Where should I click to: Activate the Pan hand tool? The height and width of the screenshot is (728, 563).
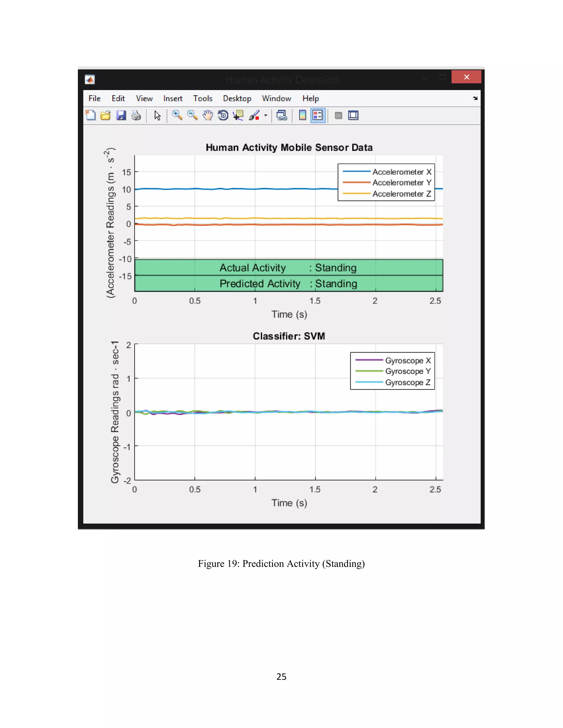point(208,115)
